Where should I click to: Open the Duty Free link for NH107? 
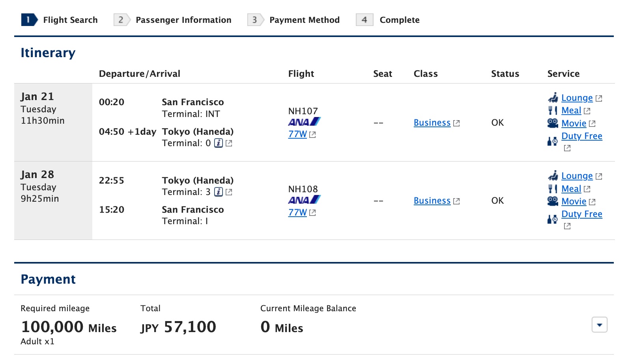[581, 136]
